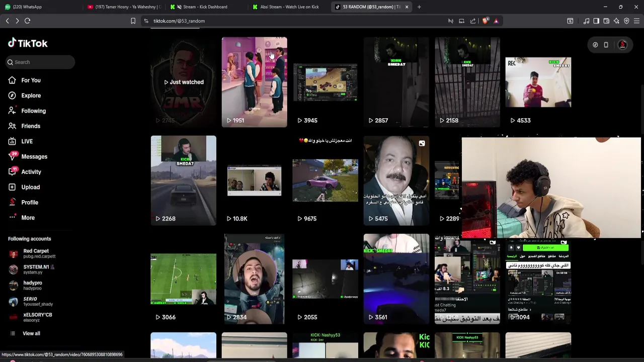Click the TikTok search field
Viewport: 644px width, 362px height.
[x=40, y=62]
